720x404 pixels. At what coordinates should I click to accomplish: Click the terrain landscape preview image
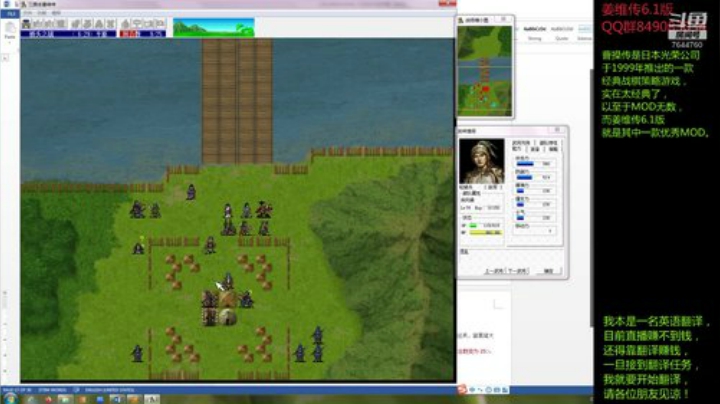[214, 28]
